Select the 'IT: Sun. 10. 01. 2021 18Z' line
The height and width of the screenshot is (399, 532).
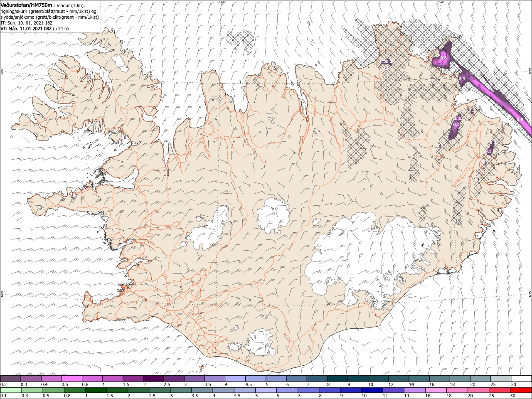[x=26, y=23]
